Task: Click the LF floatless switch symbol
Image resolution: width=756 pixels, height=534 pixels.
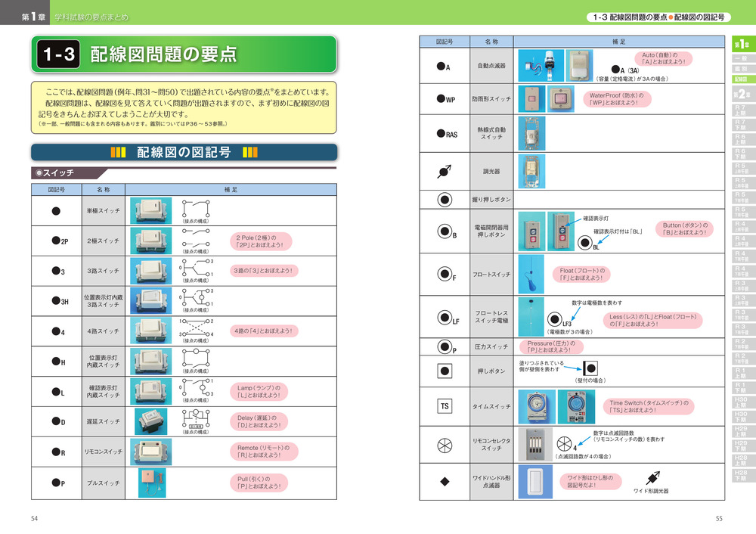Action: 445,318
